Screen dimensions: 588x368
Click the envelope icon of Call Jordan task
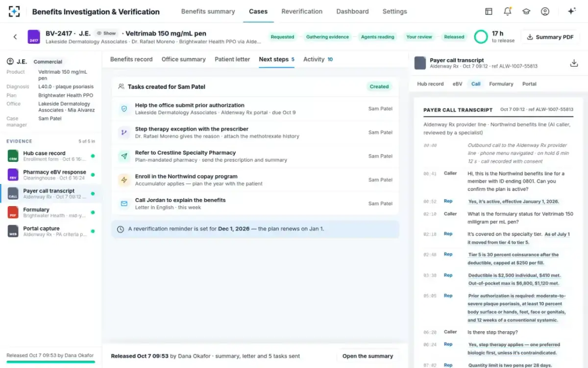(124, 204)
